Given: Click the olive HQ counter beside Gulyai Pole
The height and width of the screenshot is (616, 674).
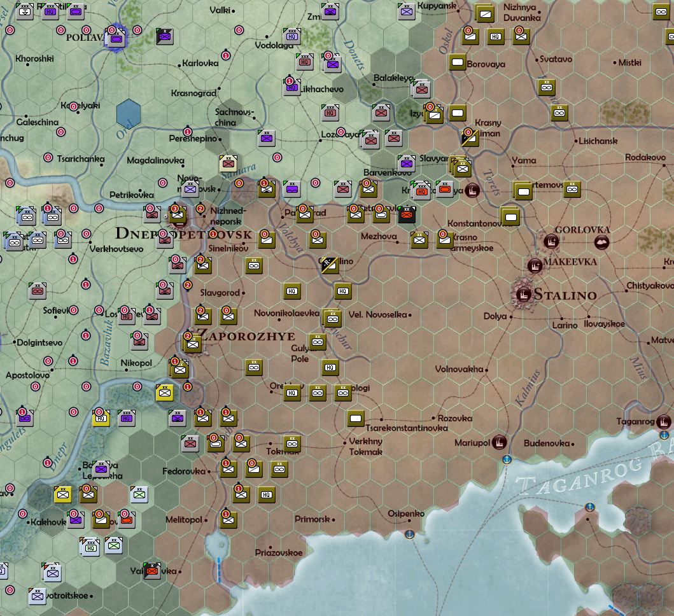Looking at the screenshot, I should coord(330,367).
